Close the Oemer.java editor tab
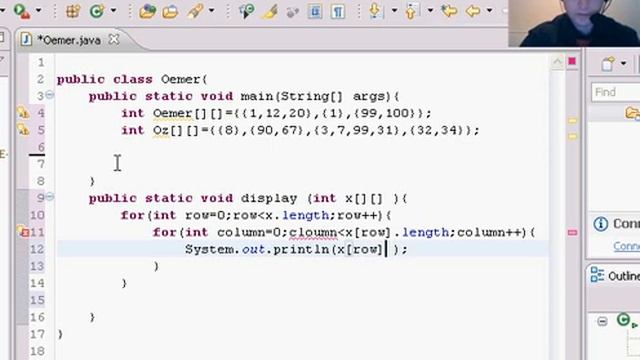 tap(114, 40)
